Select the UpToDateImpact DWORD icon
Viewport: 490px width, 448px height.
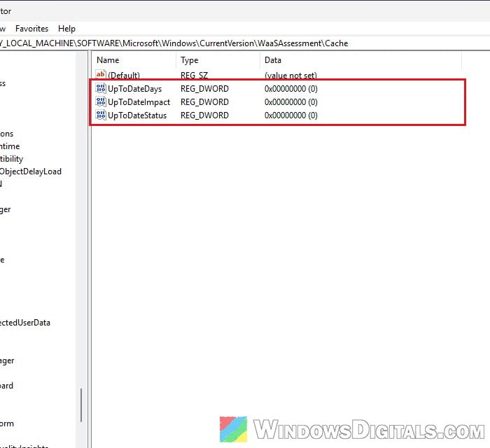coord(101,101)
